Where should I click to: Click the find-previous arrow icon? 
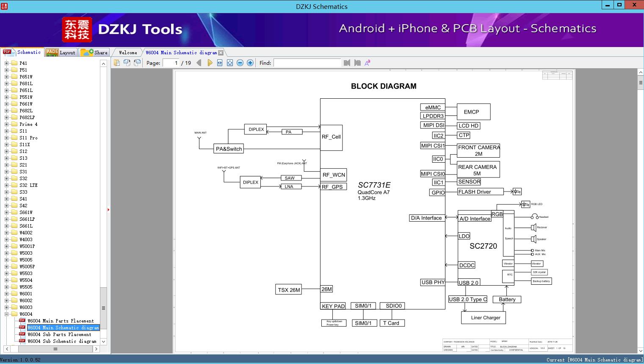(x=346, y=63)
